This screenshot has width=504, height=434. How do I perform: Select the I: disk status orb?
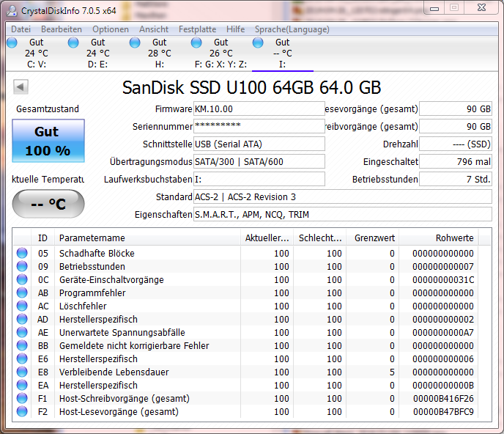point(258,43)
